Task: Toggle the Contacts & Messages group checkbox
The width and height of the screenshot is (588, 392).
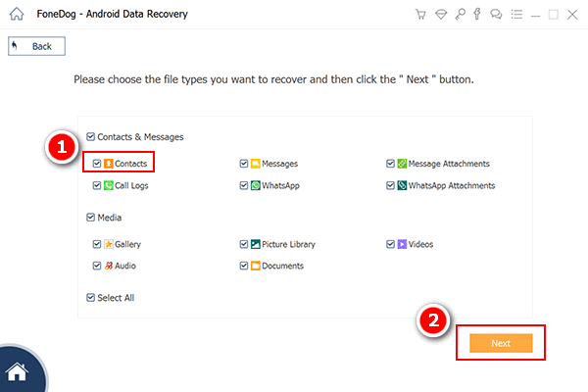Action: 90,136
